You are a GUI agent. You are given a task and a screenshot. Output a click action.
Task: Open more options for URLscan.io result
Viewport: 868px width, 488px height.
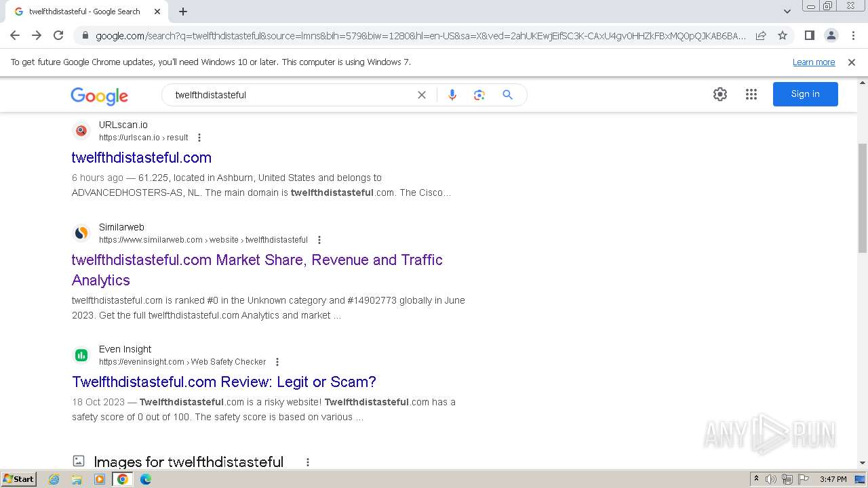pos(199,138)
